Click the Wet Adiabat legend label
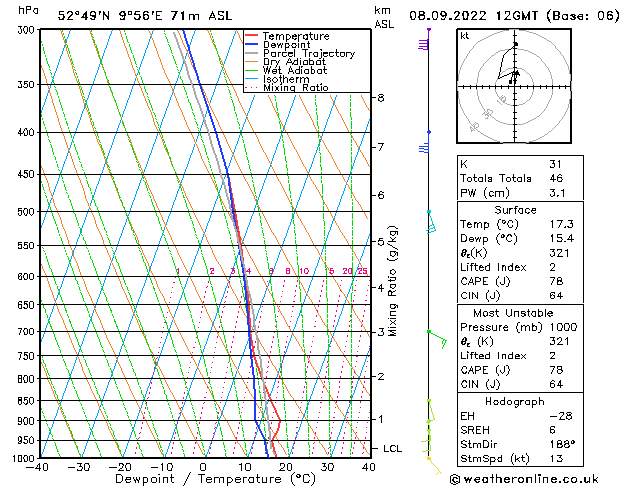629x486 pixels. point(295,70)
